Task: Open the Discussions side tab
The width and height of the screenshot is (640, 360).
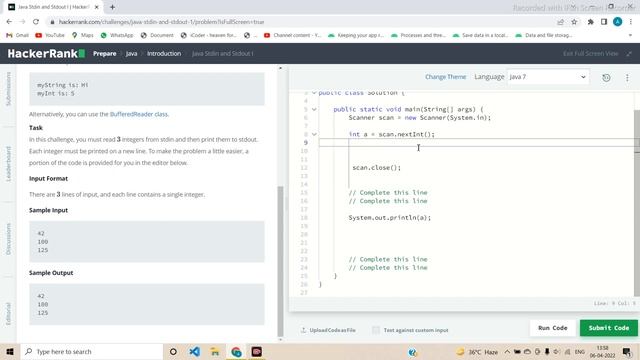Action: (x=8, y=239)
